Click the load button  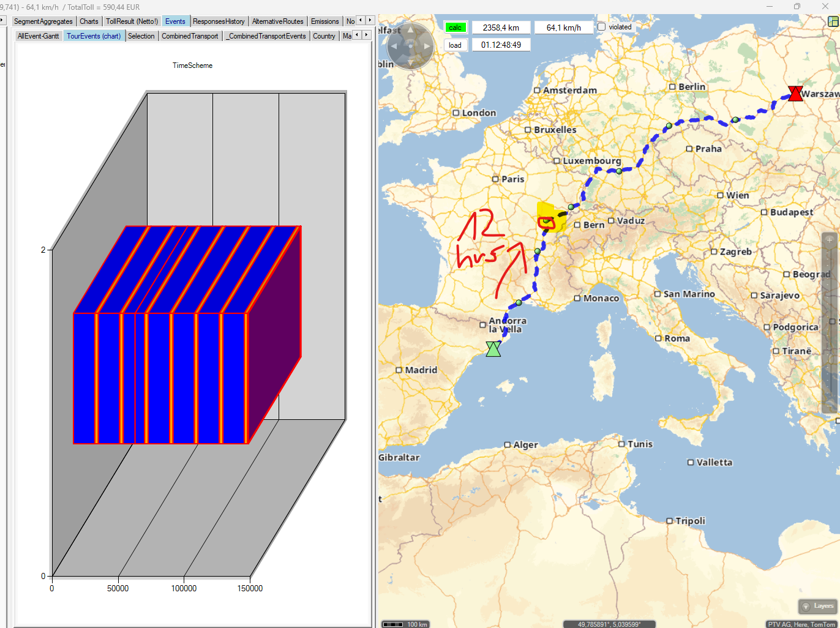pyautogui.click(x=455, y=45)
